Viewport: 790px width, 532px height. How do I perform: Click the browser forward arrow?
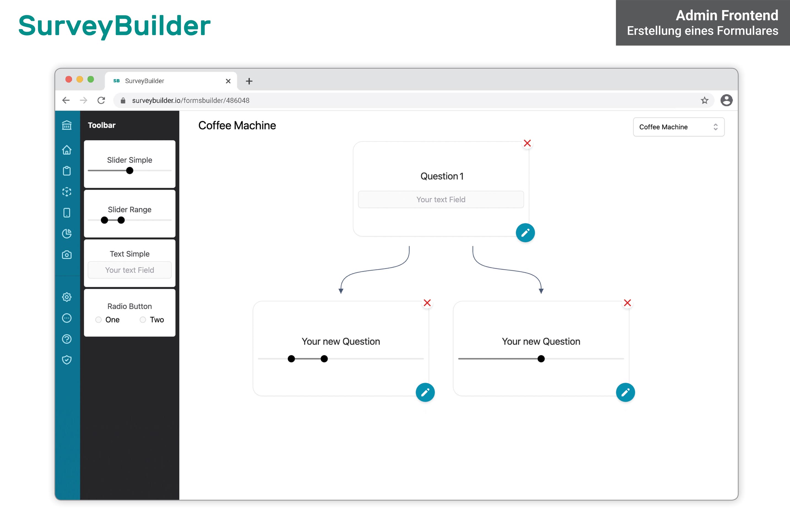click(83, 100)
